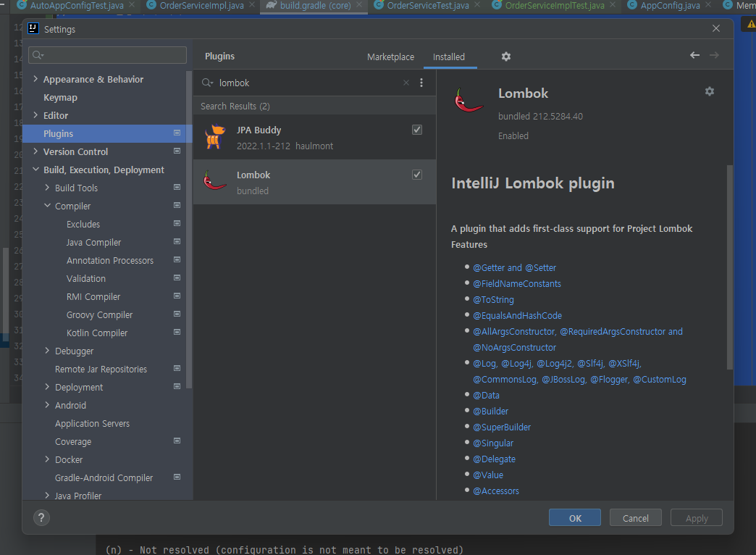
Task: Click project-level icon beside Kotlin Compiler
Action: pyautogui.click(x=177, y=332)
